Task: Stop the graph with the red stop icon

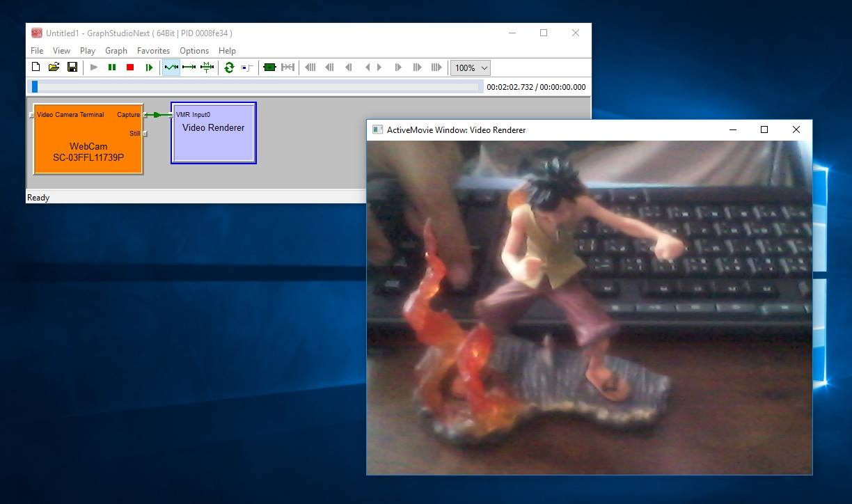Action: [130, 68]
